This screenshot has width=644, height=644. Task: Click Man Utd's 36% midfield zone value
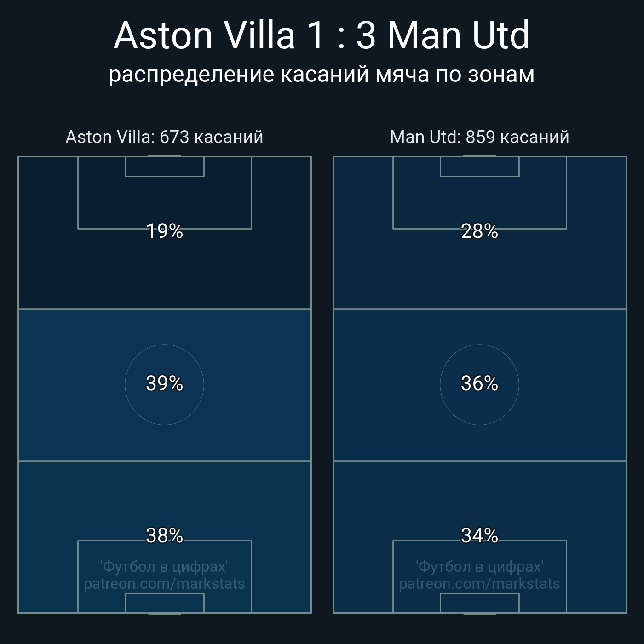point(480,383)
